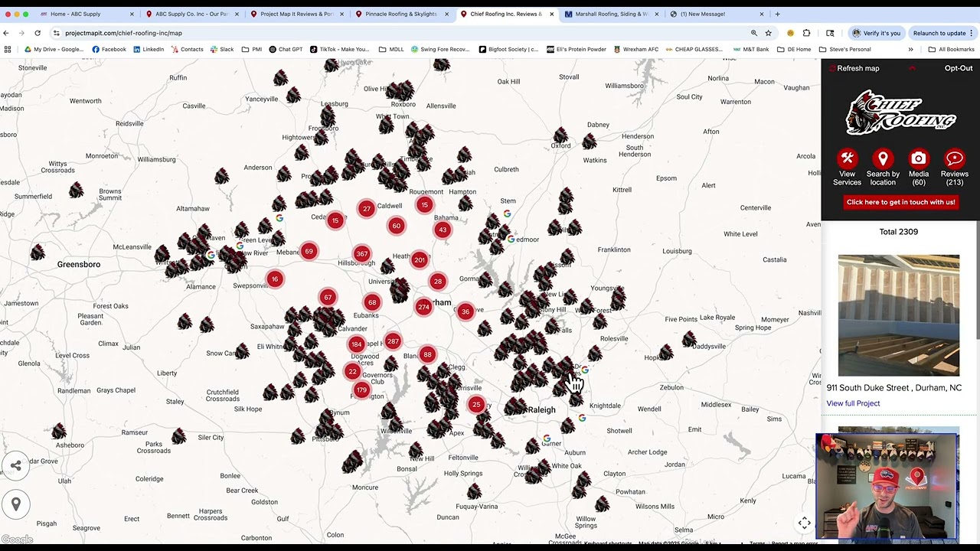Viewport: 980px width, 551px height.
Task: Open Search by location pin icon
Action: pos(883,158)
